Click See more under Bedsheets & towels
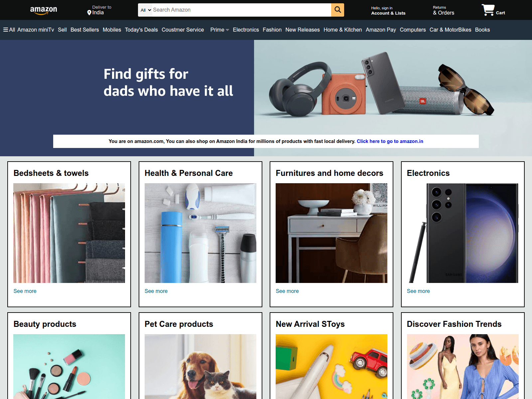Viewport: 532px width, 399px height. [25, 291]
